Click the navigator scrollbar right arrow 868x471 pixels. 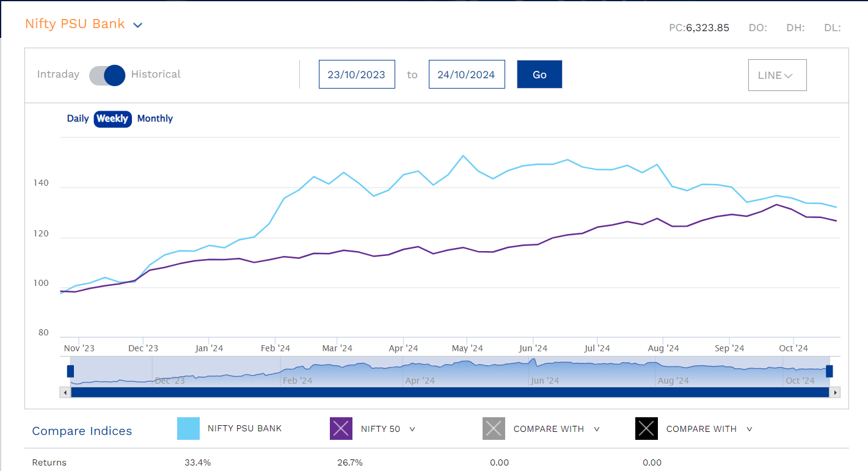click(x=835, y=392)
